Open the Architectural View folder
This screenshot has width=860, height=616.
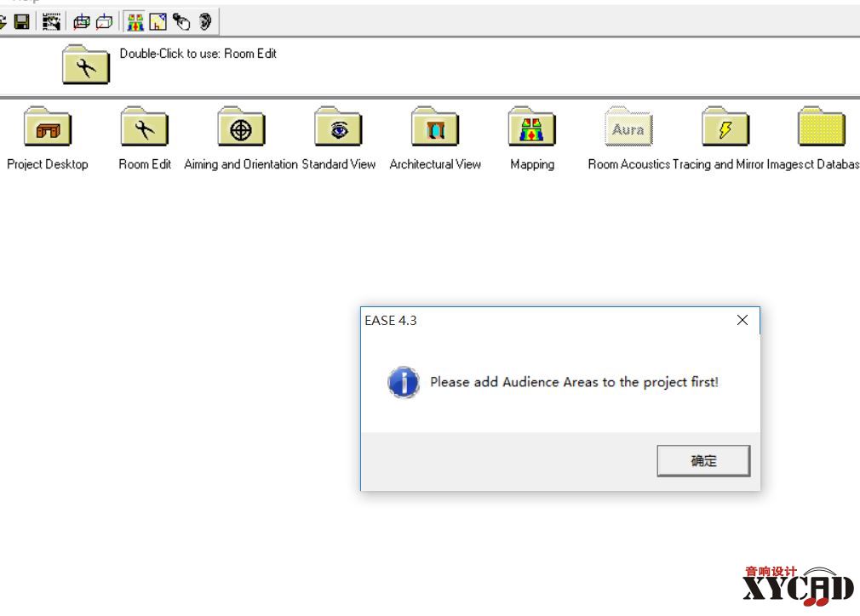435,126
